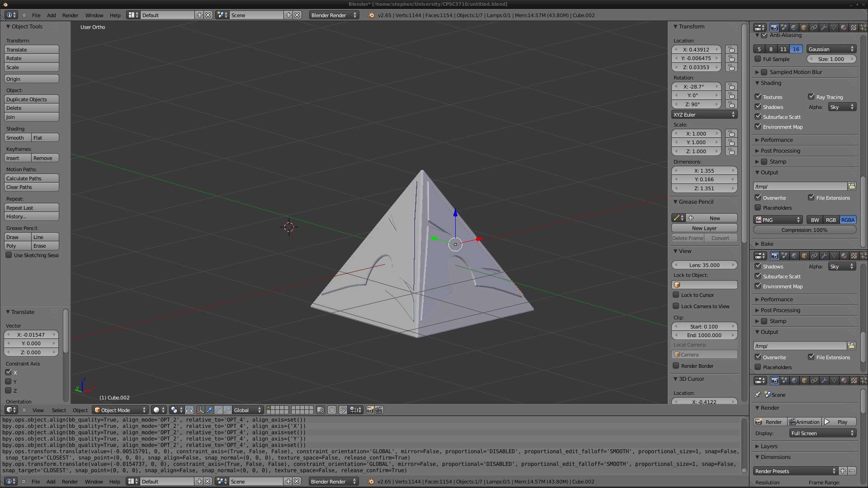Delete the Default screen layout in top bar
The height and width of the screenshot is (488, 868).
(208, 15)
